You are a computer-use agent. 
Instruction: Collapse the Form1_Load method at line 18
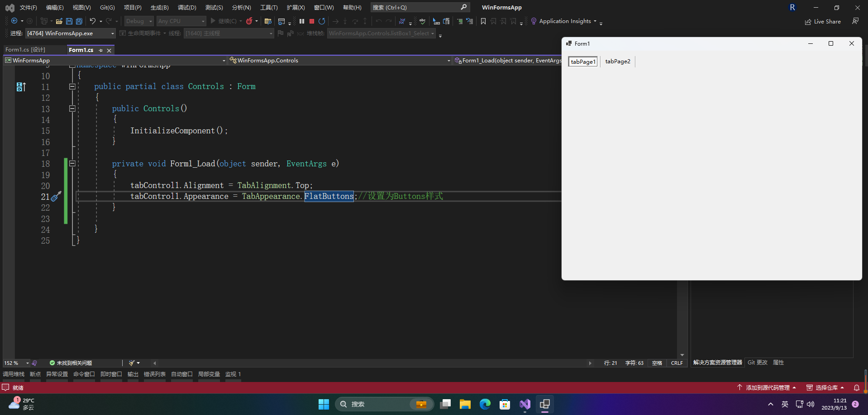72,164
